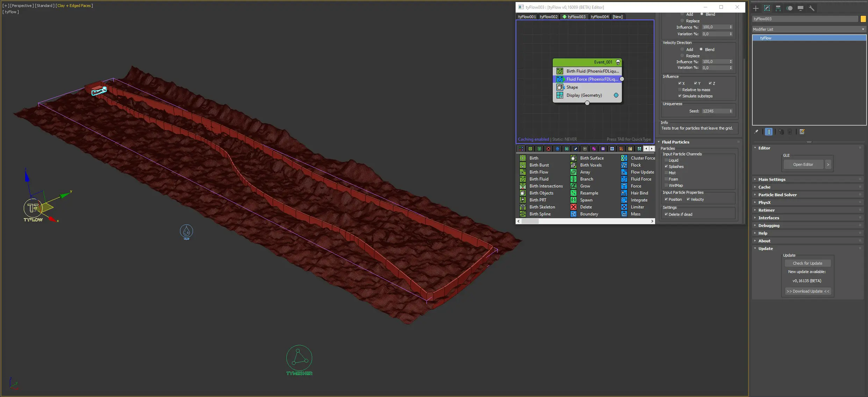Screen dimensions: 868x397
Task: Switch to the Display command panel icon
Action: (800, 8)
